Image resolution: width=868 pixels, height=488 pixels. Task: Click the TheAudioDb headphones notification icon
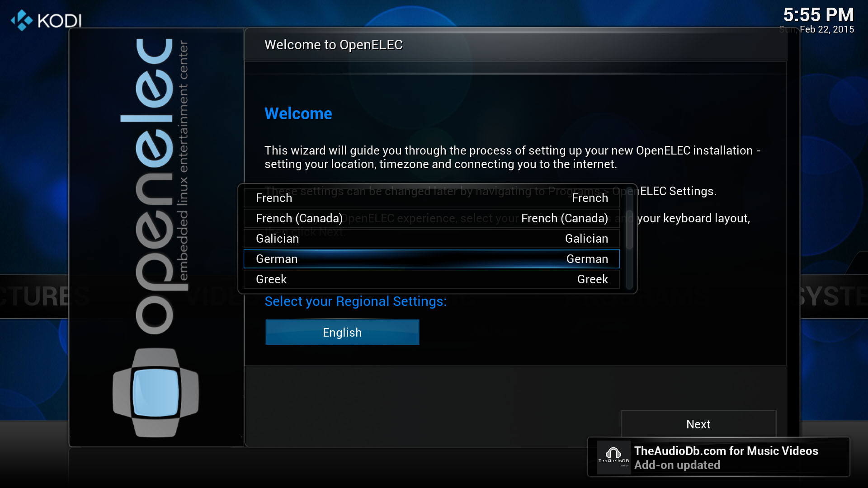[x=613, y=457]
